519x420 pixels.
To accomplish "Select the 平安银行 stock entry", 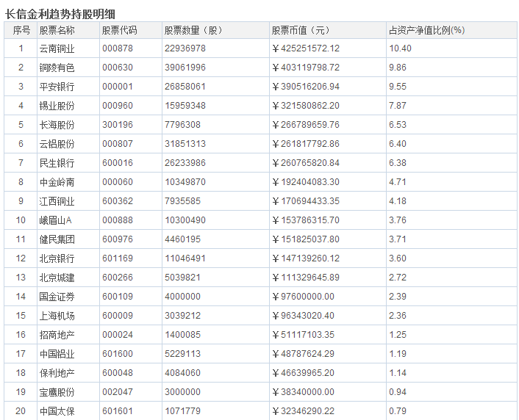I will (x=57, y=87).
